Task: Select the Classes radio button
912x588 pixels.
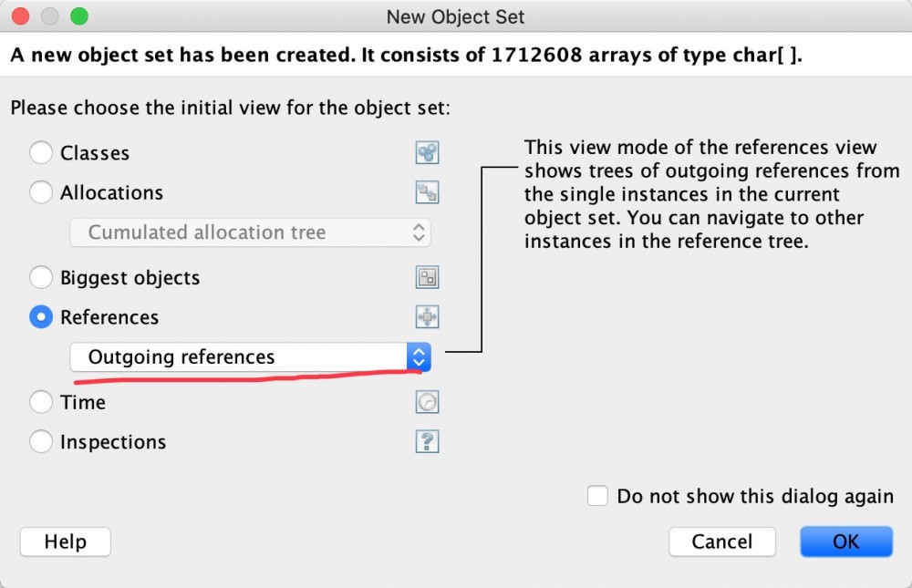Action: click(41, 153)
